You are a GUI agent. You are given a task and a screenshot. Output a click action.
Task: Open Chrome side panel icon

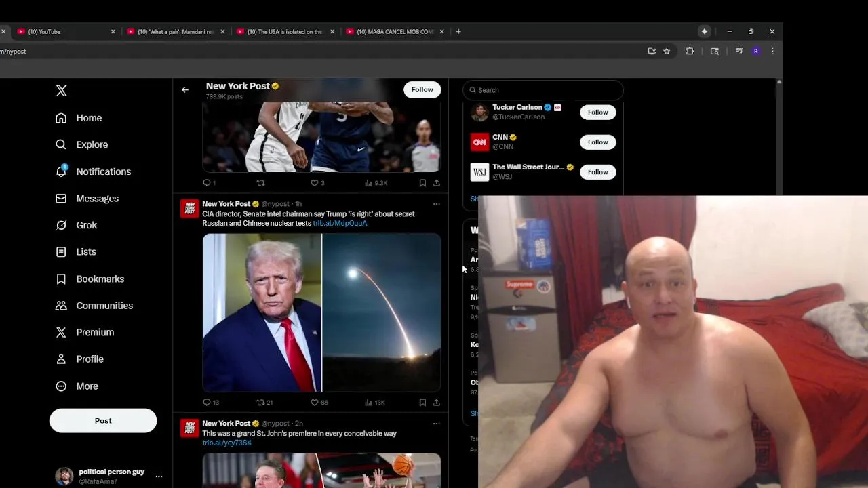coord(714,51)
